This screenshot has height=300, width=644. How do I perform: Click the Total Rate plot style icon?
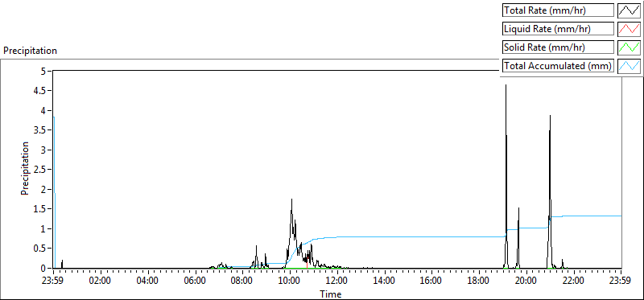click(x=630, y=10)
